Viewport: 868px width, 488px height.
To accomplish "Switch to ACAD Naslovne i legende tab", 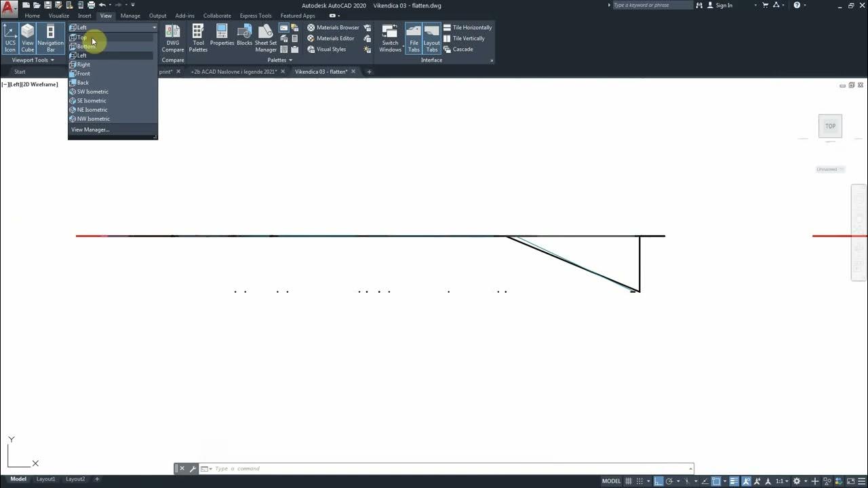I will (234, 71).
